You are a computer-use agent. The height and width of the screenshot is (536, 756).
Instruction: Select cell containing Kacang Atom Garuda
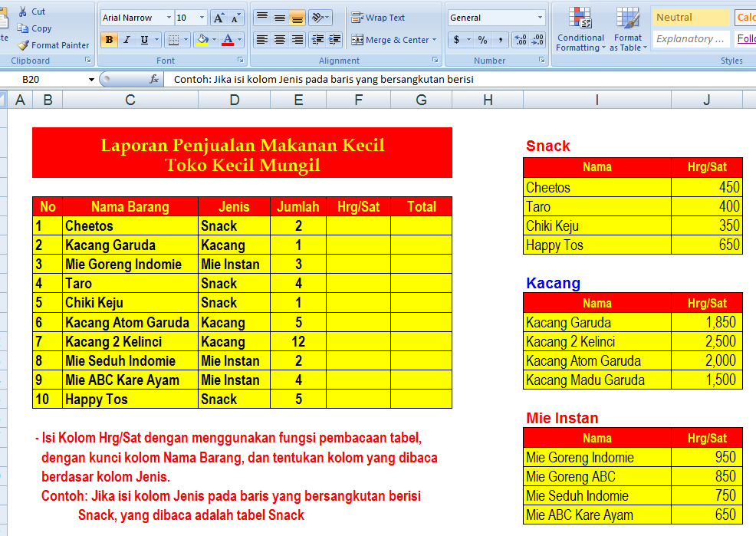[130, 322]
